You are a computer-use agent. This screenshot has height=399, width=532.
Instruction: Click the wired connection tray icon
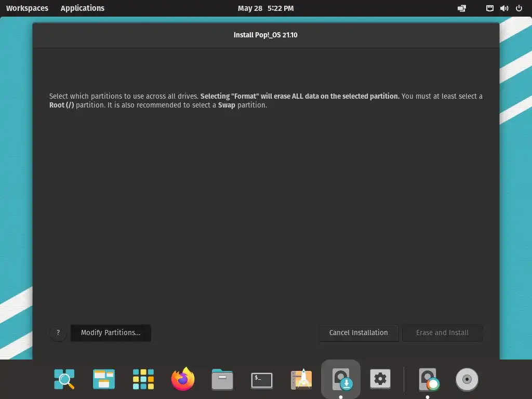point(489,8)
